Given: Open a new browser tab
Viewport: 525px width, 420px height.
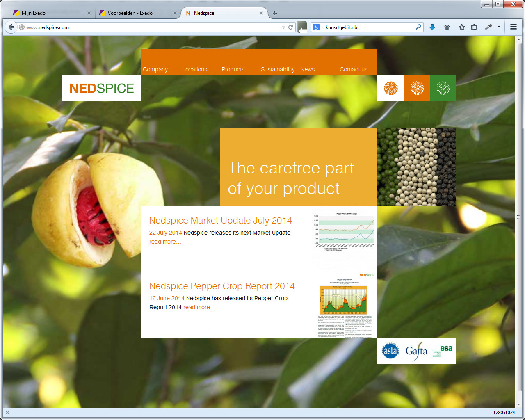Looking at the screenshot, I should [x=275, y=13].
